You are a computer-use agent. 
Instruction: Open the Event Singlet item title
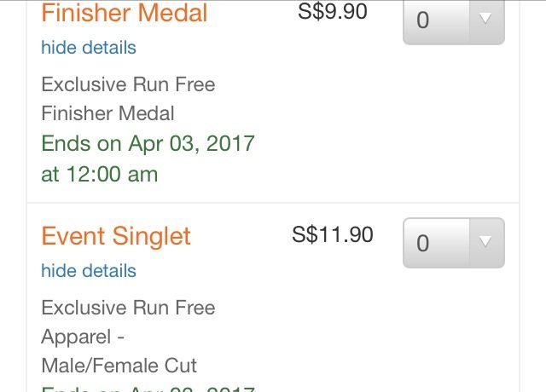(116, 236)
